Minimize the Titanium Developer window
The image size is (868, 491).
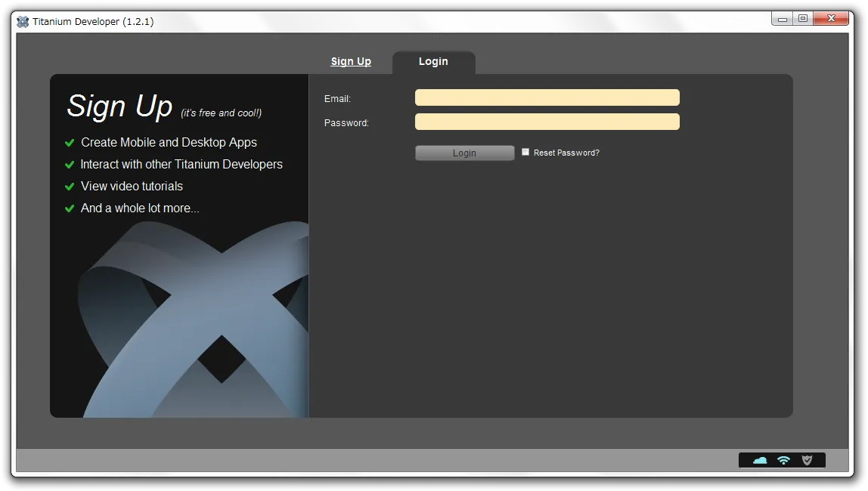(x=783, y=19)
